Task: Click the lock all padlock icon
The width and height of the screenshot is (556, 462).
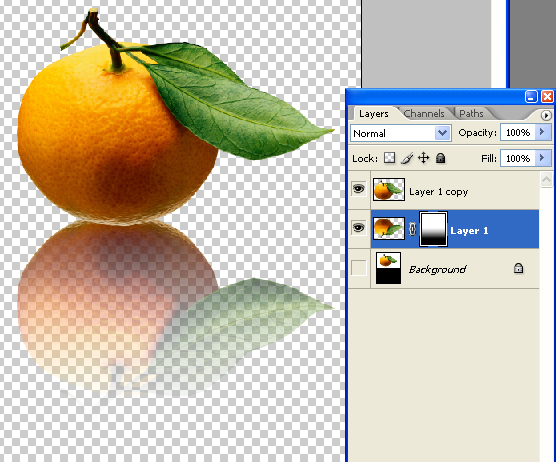Action: [x=440, y=158]
